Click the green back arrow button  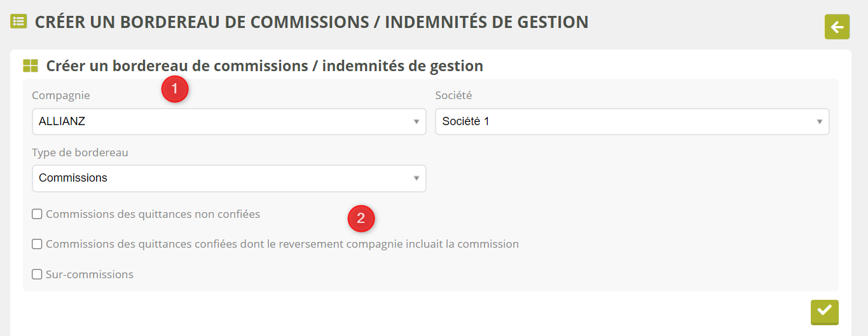[x=837, y=27]
